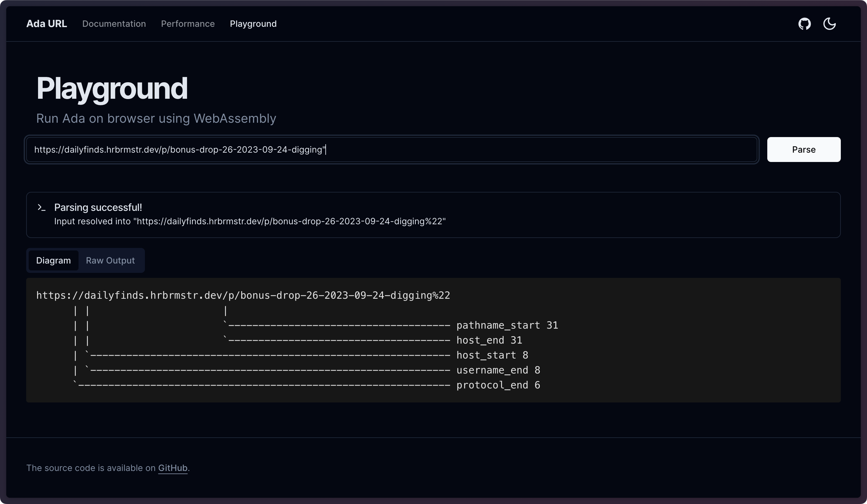Follow the GitHub link in the footer

pyautogui.click(x=172, y=468)
